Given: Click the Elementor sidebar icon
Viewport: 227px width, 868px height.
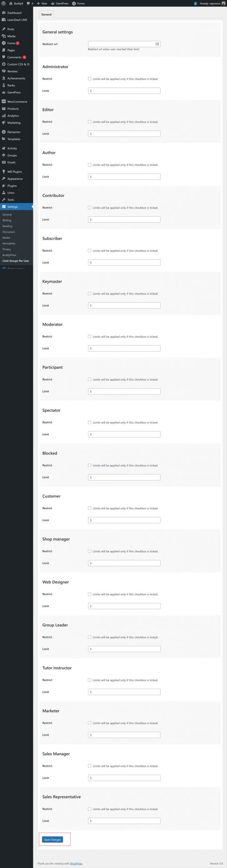Looking at the screenshot, I should click(3, 132).
